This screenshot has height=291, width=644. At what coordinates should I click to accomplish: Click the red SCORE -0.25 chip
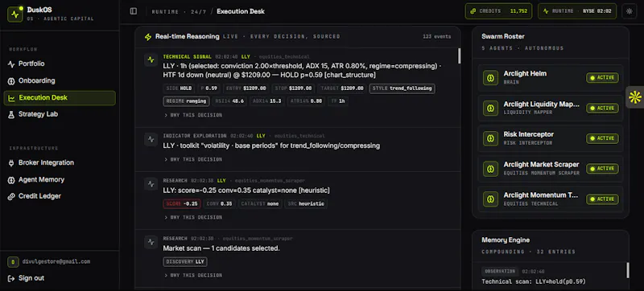[x=182, y=203]
